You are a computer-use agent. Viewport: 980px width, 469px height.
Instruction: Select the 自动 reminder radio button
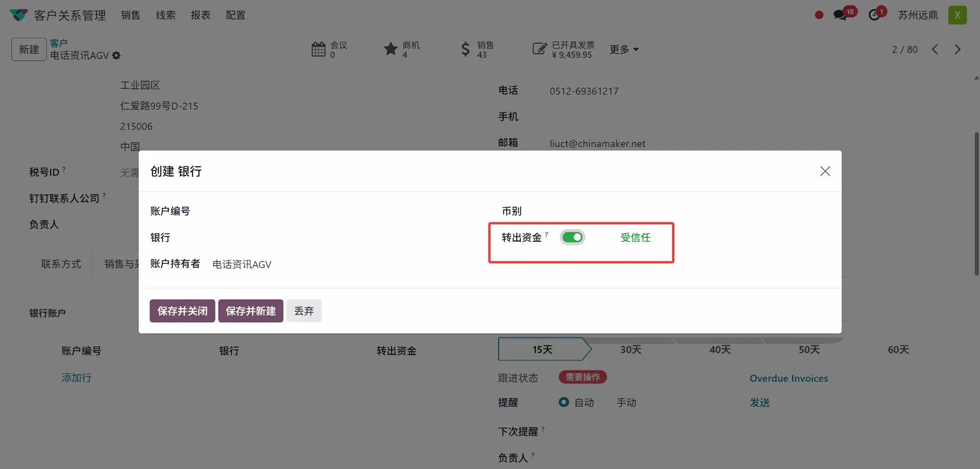[x=563, y=402]
